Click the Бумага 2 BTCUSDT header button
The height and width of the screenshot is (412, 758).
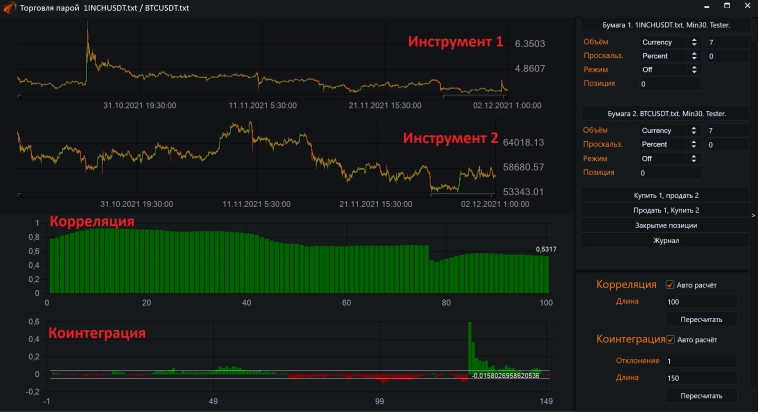(666, 113)
